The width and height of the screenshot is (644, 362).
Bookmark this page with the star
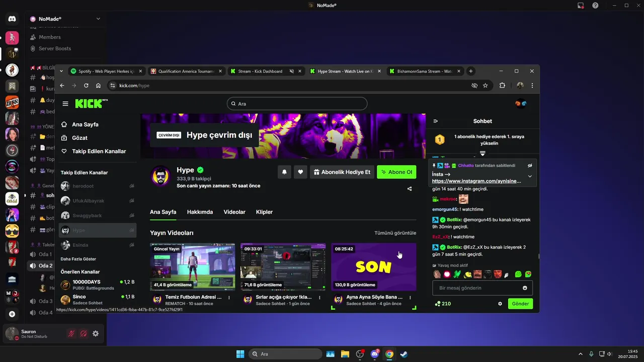pos(486,85)
